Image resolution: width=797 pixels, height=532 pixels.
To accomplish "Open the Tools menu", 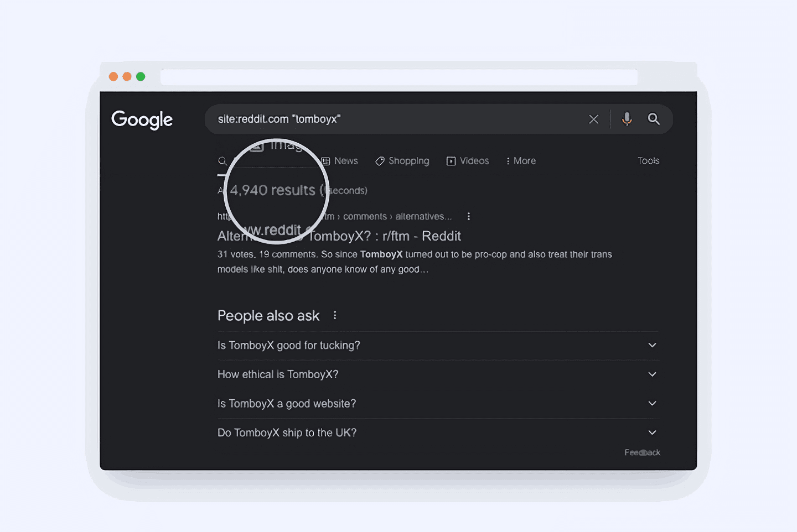I will (x=648, y=161).
